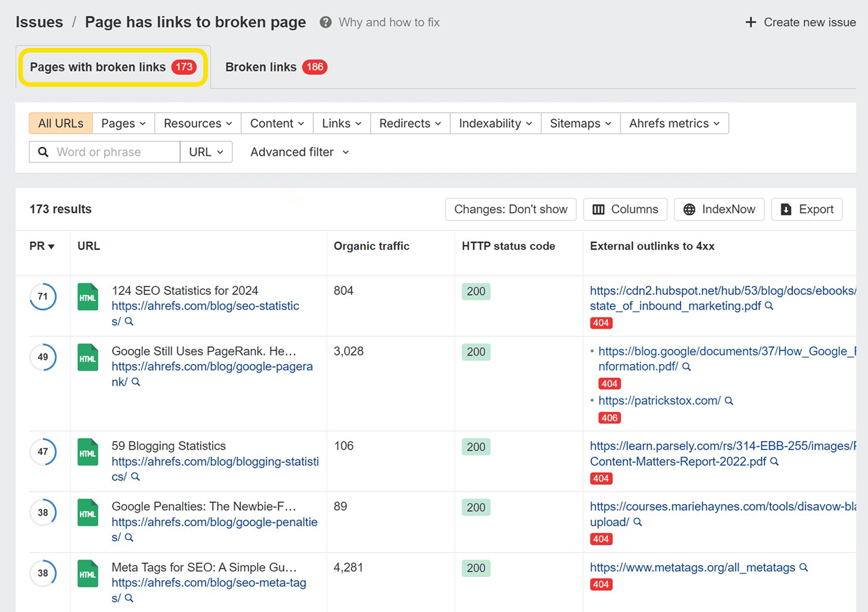Click the Create new issue button
Image resolution: width=868 pixels, height=612 pixels.
[x=800, y=22]
